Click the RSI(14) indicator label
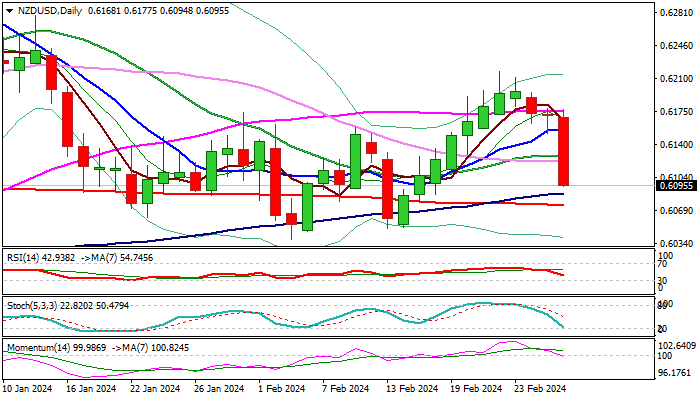This screenshot has width=700, height=400. [x=23, y=258]
